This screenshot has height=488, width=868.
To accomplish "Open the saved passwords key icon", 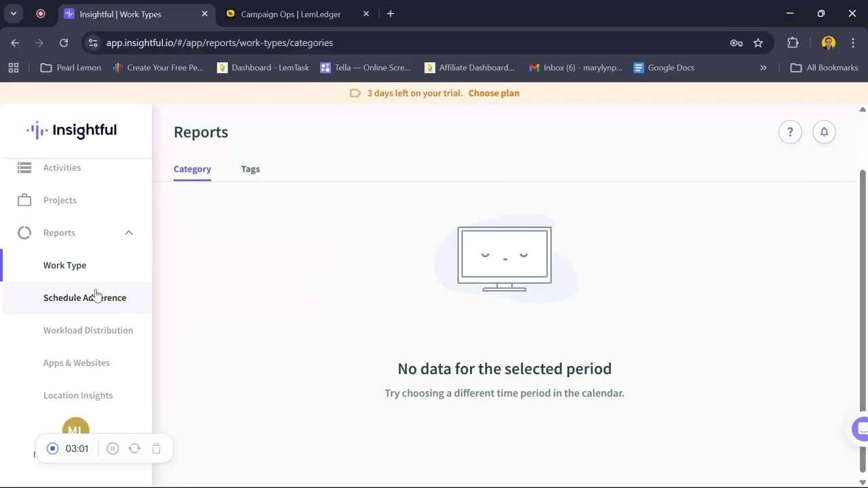I will point(736,43).
